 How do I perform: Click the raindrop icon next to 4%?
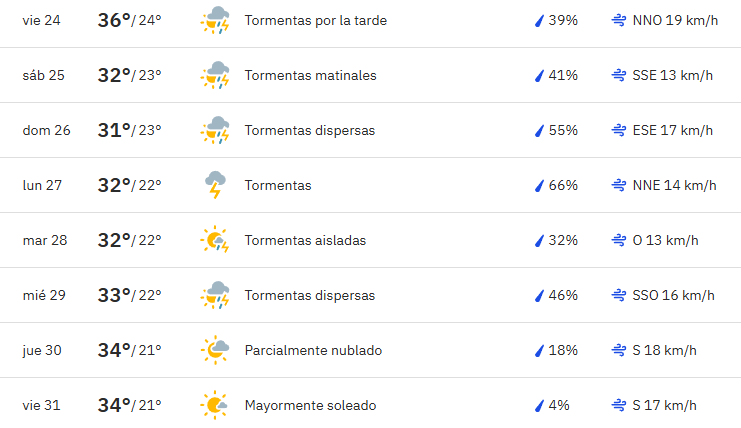click(x=539, y=405)
